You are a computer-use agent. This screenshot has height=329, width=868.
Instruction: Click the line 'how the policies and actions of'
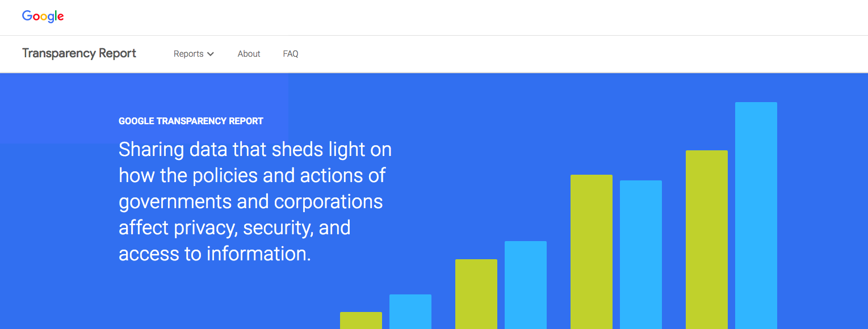252,176
